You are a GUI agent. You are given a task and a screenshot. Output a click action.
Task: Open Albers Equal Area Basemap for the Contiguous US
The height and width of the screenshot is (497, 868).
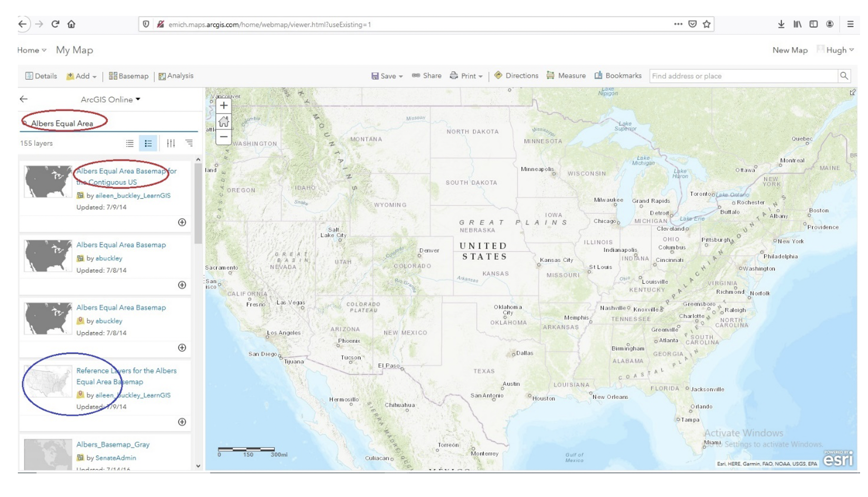126,177
